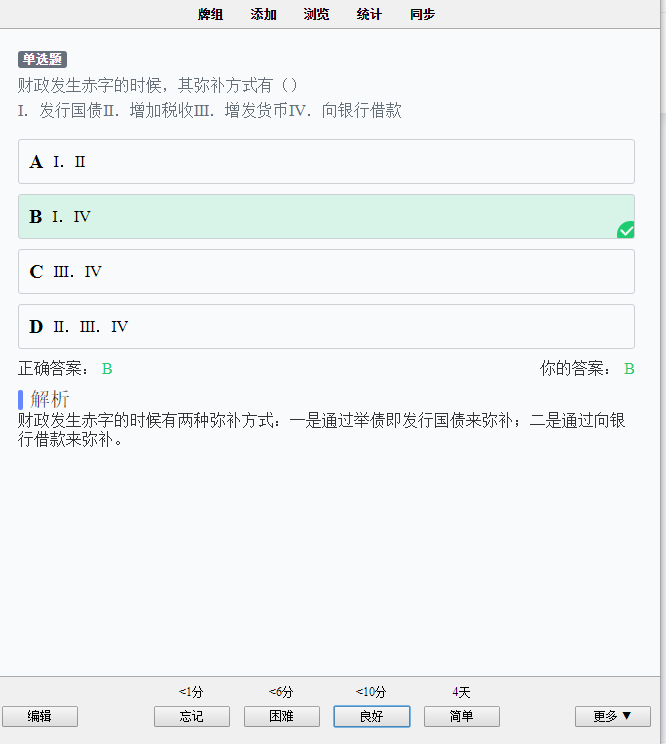Go to the 浏览 browse view

point(316,14)
